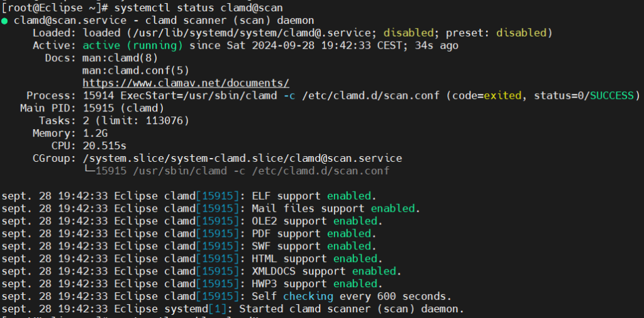Click the green active (running) text

coord(133,45)
